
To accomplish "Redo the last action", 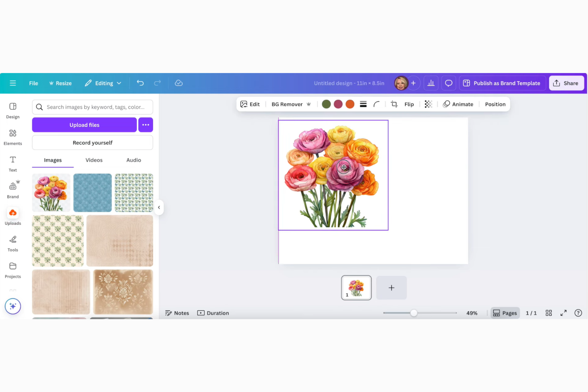I will pos(157,83).
